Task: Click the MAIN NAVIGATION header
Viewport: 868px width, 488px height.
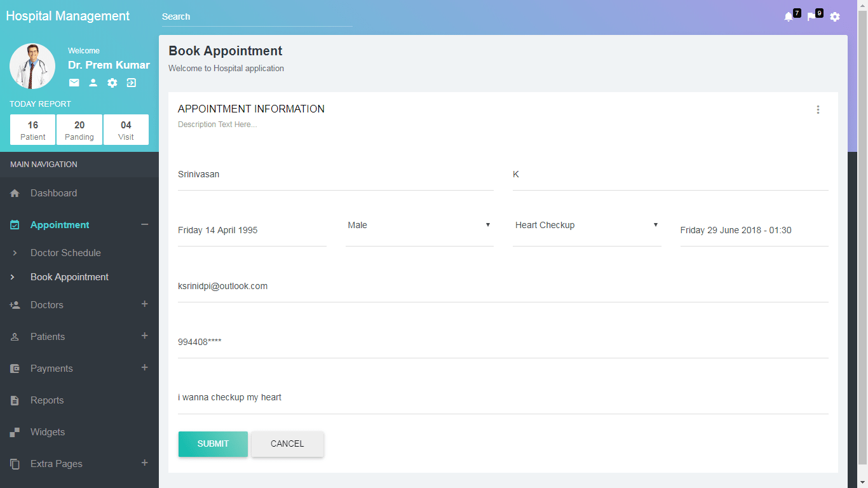Action: [44, 164]
